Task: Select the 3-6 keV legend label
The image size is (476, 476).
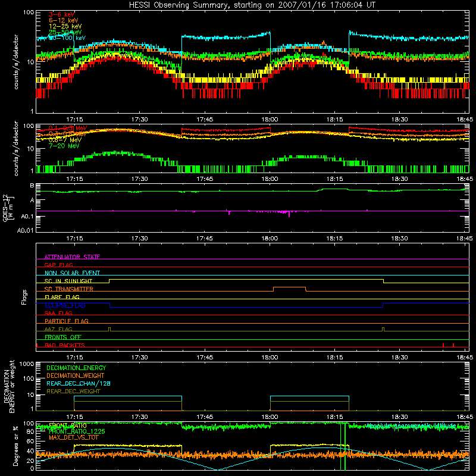Action: [62, 14]
